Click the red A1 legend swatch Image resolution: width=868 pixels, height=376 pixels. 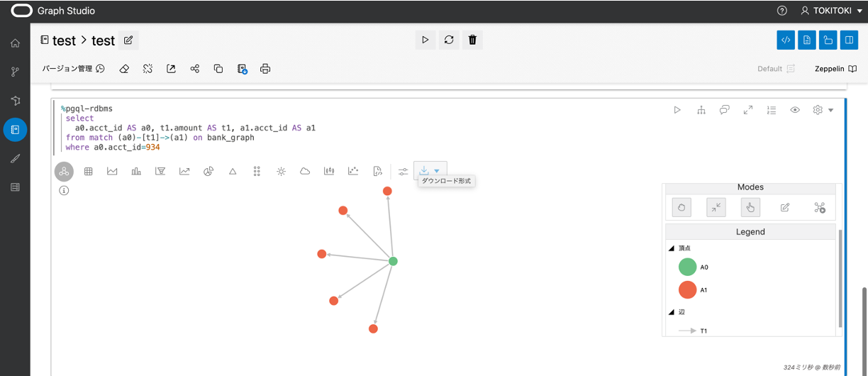687,289
